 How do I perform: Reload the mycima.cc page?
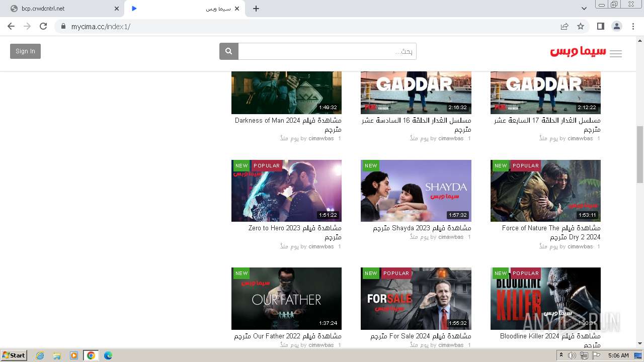(43, 26)
